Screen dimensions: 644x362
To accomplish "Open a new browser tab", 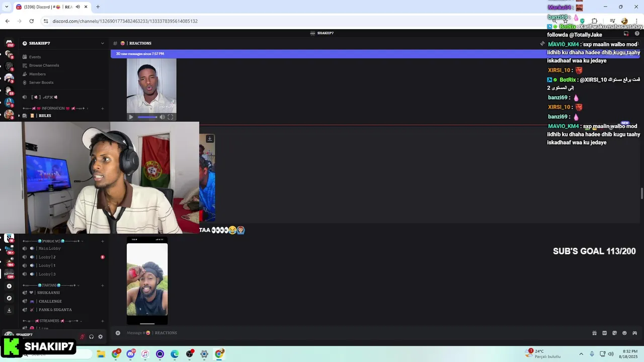I will [98, 7].
